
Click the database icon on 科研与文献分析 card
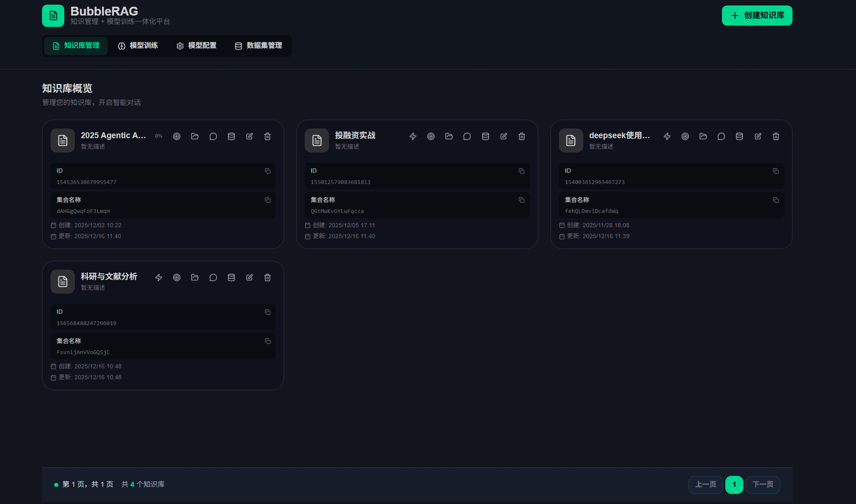click(231, 277)
